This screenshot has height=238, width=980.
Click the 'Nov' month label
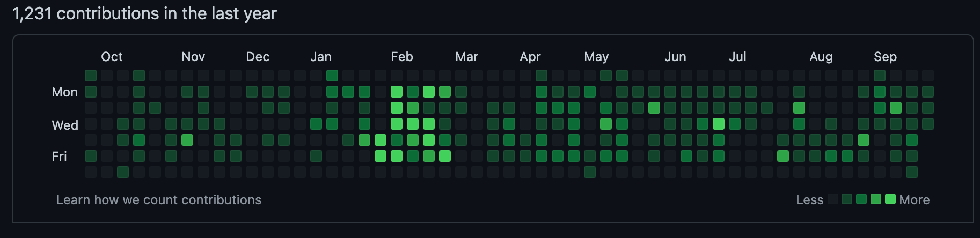click(x=193, y=57)
